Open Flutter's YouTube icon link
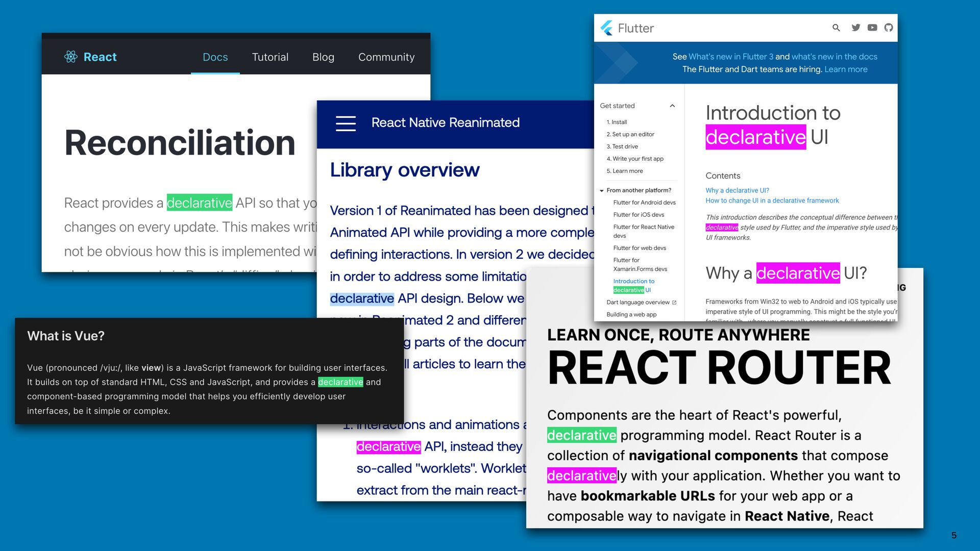 pos(872,28)
